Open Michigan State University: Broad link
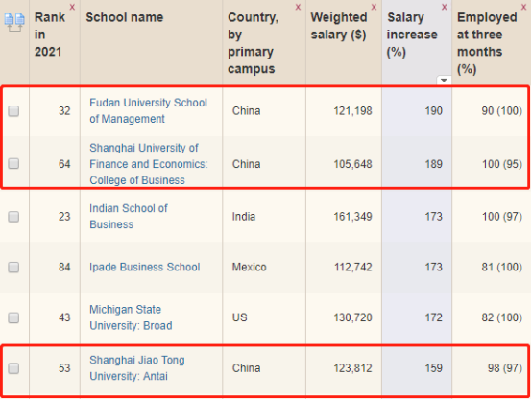 tap(131, 317)
